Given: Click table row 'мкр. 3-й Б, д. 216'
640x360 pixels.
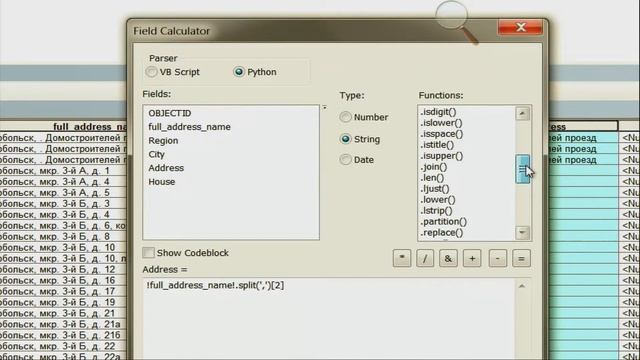Looking at the screenshot, I should (x=63, y=336).
